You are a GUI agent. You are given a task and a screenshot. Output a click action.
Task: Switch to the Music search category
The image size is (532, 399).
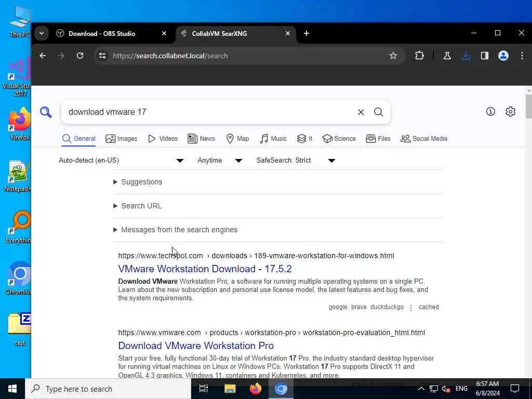click(273, 139)
